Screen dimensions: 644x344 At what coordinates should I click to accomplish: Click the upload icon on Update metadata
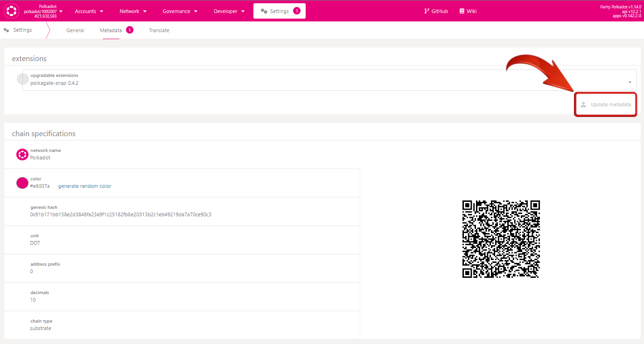[x=583, y=104]
